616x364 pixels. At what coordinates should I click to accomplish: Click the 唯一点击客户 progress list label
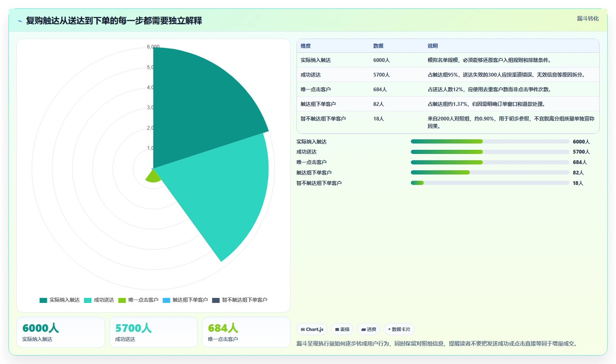[x=312, y=162]
